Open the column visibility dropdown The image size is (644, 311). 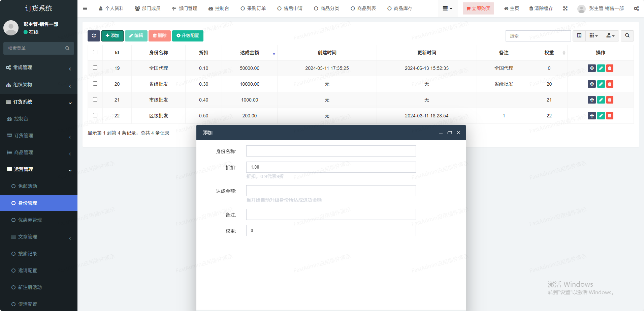click(x=593, y=36)
